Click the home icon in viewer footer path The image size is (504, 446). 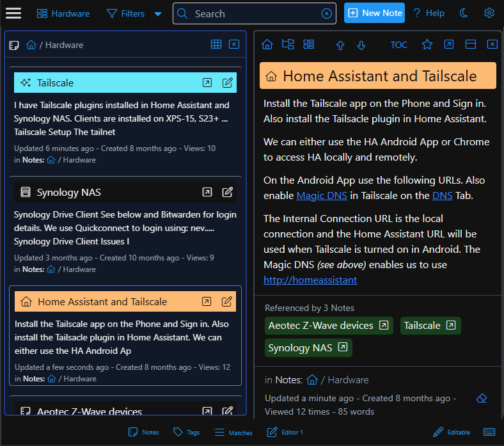311,379
